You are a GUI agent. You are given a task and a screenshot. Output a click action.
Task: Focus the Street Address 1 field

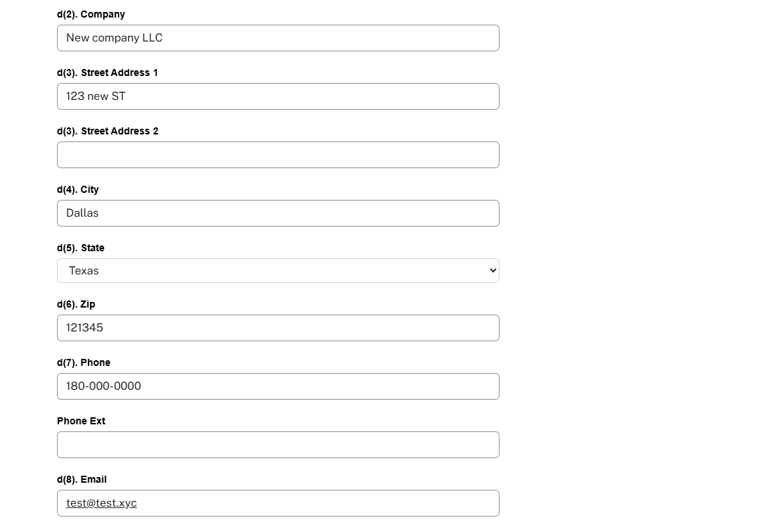(278, 96)
